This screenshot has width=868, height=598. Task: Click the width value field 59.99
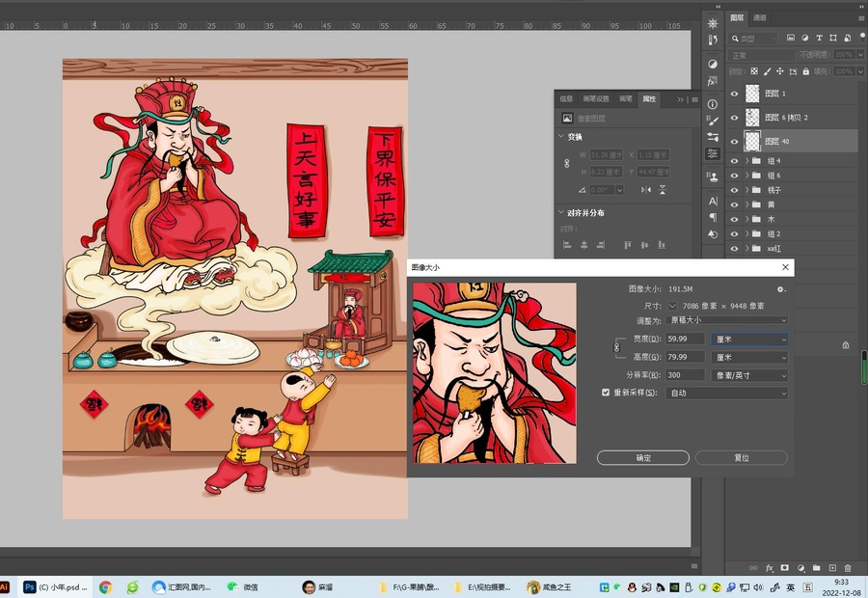[686, 339]
